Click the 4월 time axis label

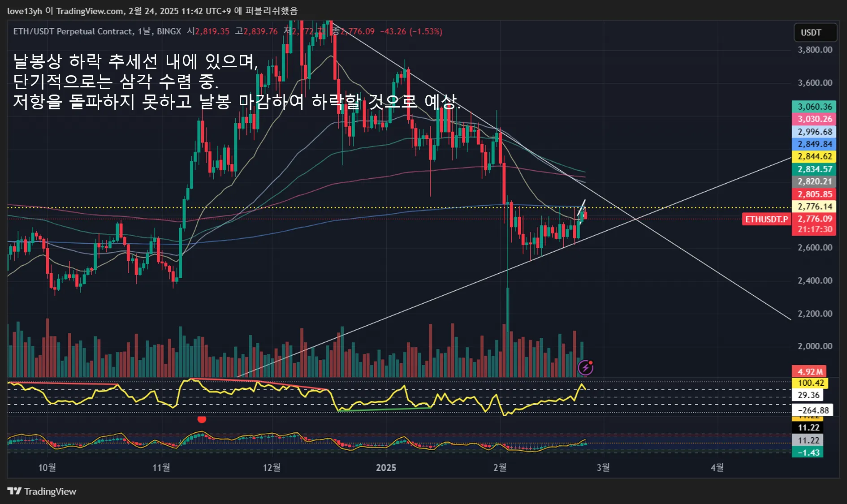pyautogui.click(x=717, y=467)
